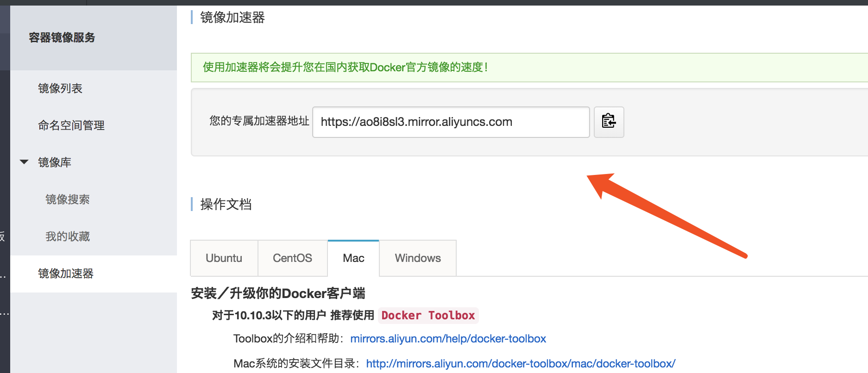Click the 容器镜像服务 sidebar header

[x=62, y=37]
